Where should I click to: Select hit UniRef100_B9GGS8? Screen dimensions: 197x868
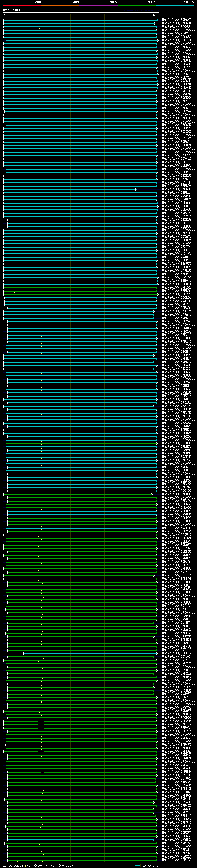click(177, 559)
